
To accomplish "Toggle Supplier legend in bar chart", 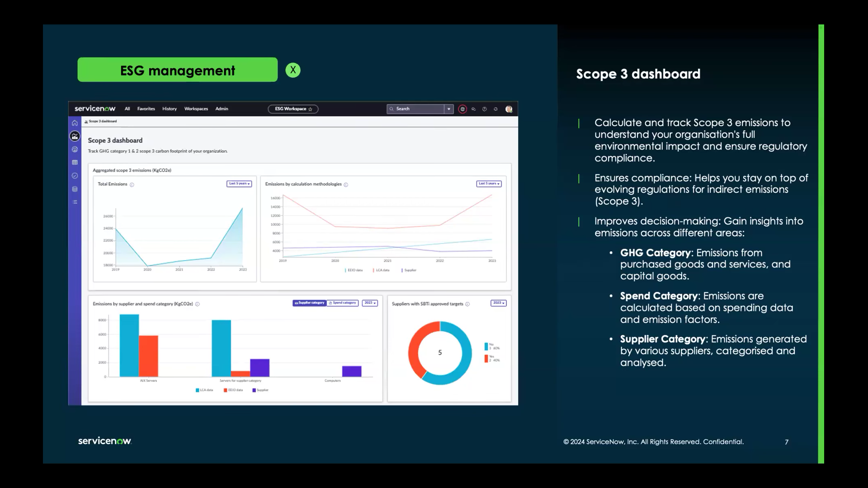I will 260,390.
